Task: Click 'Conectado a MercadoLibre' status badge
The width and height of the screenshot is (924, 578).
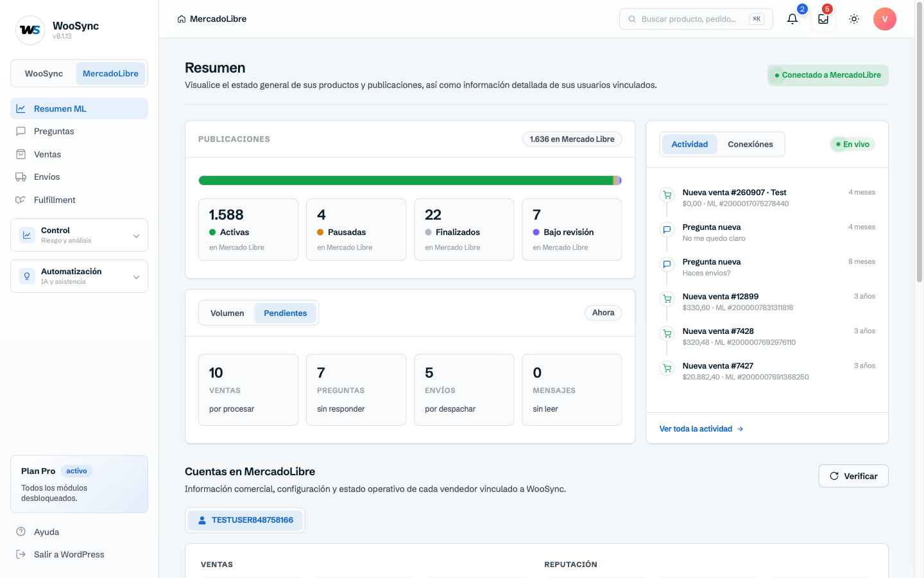Action: point(828,75)
